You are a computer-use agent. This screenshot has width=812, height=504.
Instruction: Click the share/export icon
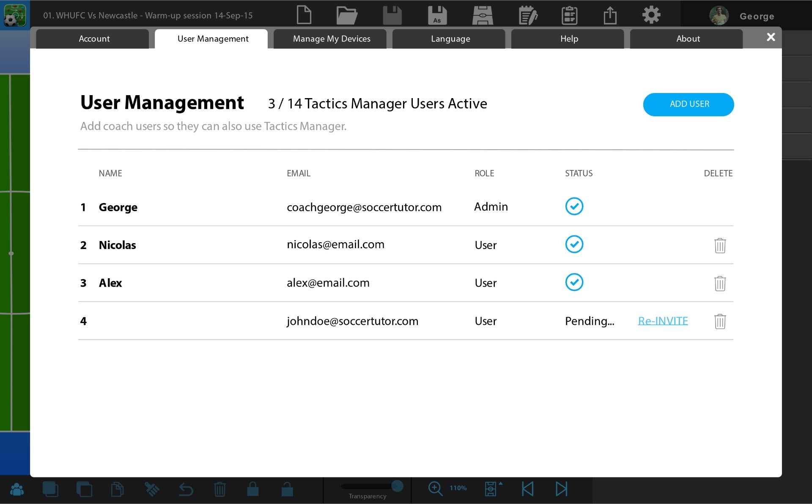coord(610,15)
